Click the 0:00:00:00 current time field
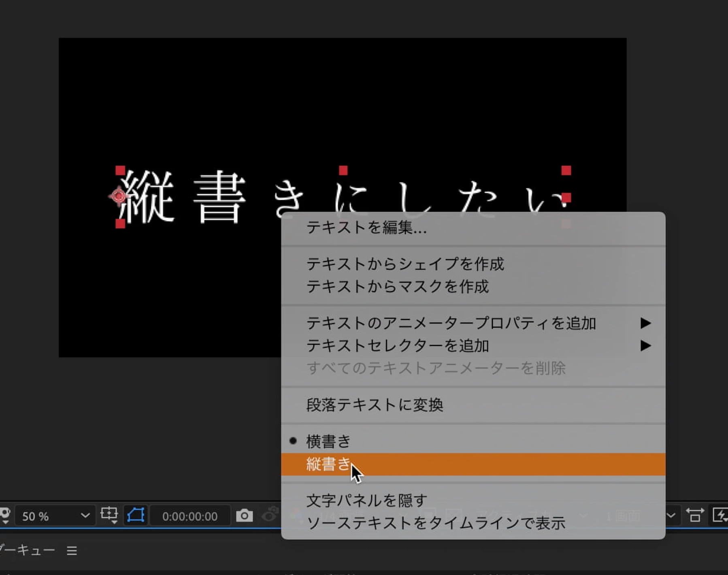 tap(190, 516)
